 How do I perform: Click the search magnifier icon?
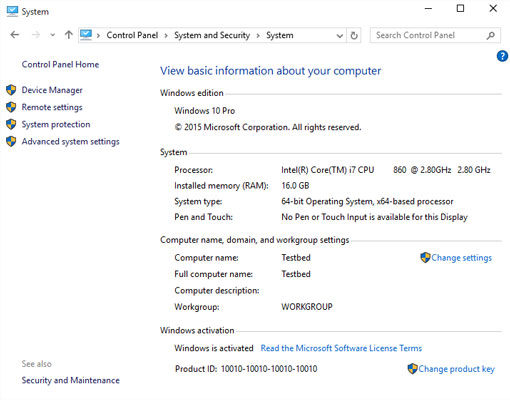[x=491, y=35]
